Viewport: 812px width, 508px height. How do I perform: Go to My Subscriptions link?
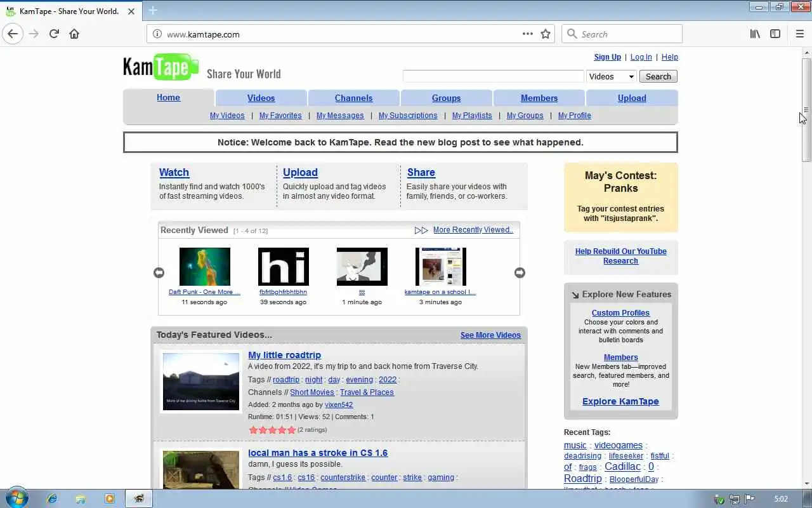408,116
